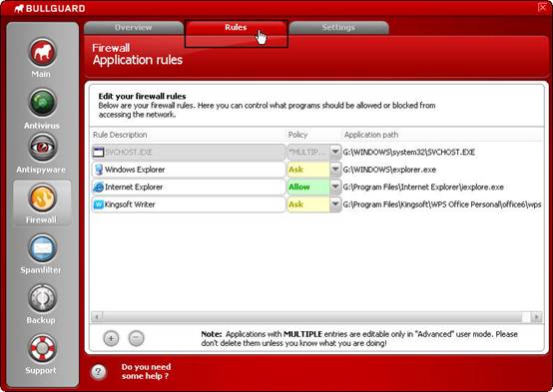
Task: Click 'Do you need some help ?' link
Action: pos(146,372)
